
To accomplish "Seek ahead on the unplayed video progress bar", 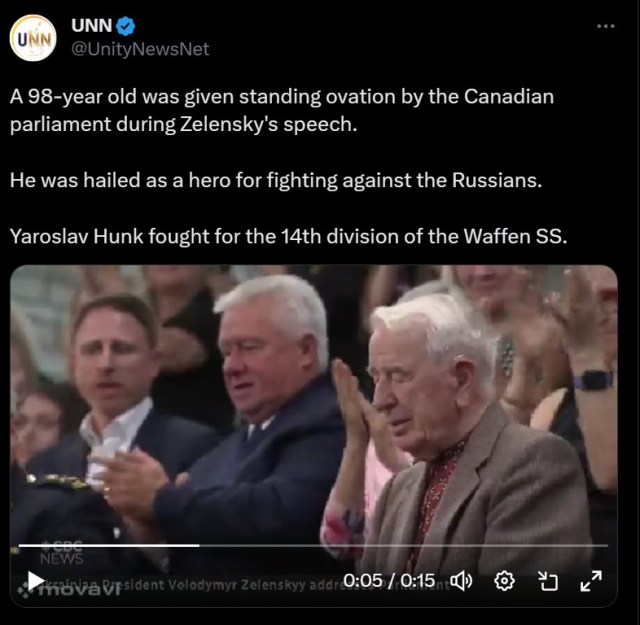I will coord(403,545).
